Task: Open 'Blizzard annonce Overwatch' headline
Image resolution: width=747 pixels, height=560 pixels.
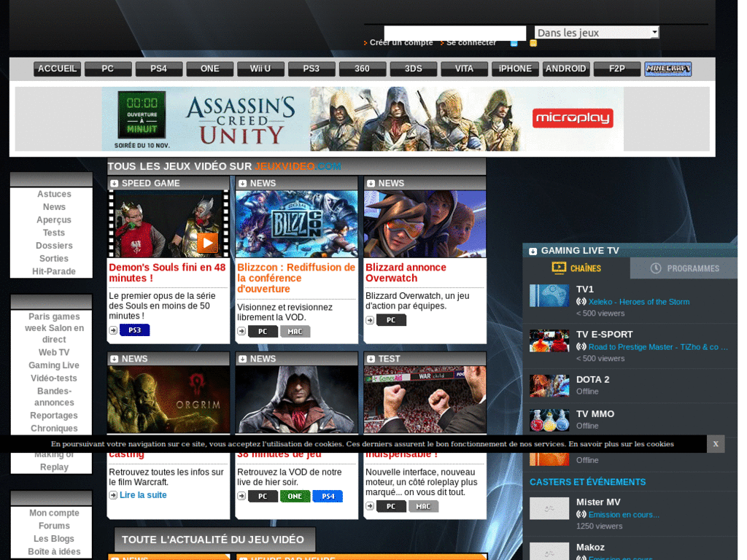Action: click(406, 273)
